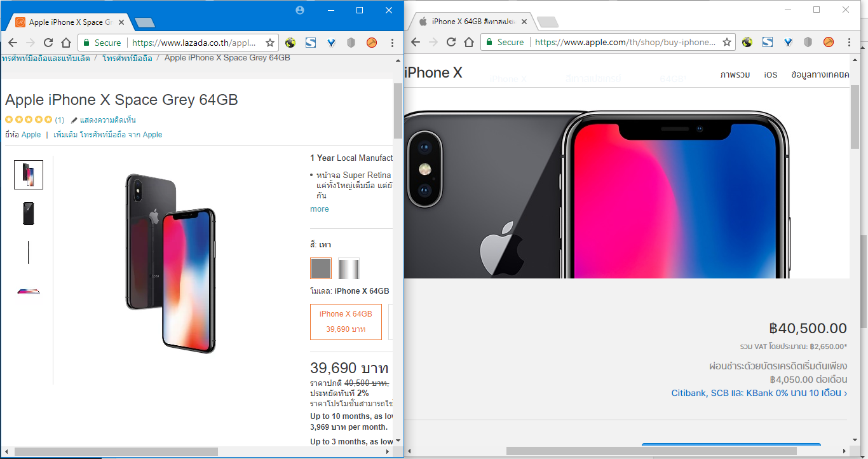Click the shield extension icon in Lazada window
Image resolution: width=868 pixels, height=459 pixels.
(351, 43)
